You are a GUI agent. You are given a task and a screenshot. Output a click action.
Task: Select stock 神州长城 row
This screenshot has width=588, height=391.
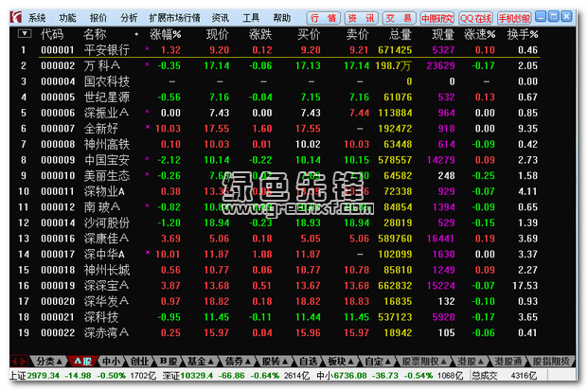[x=277, y=270]
